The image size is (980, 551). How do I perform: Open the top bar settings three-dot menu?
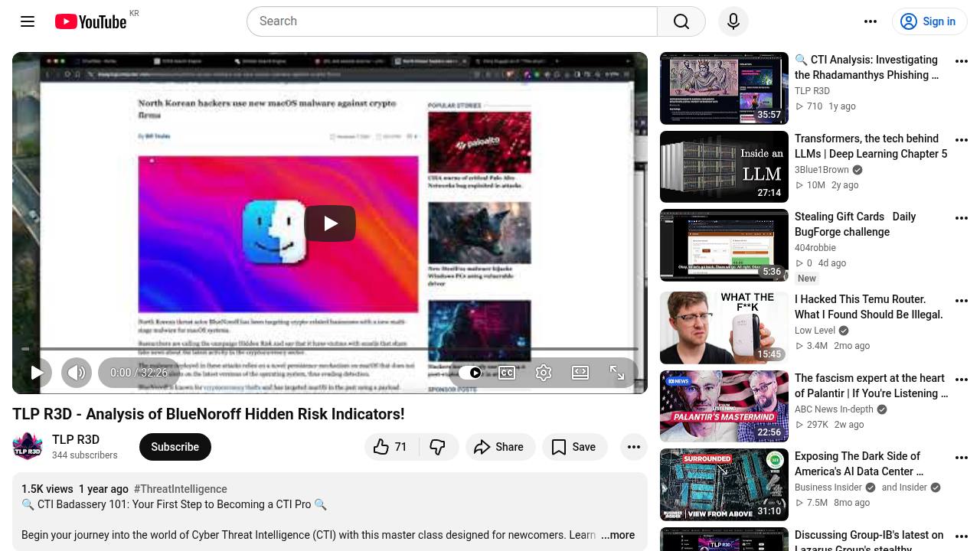871,21
